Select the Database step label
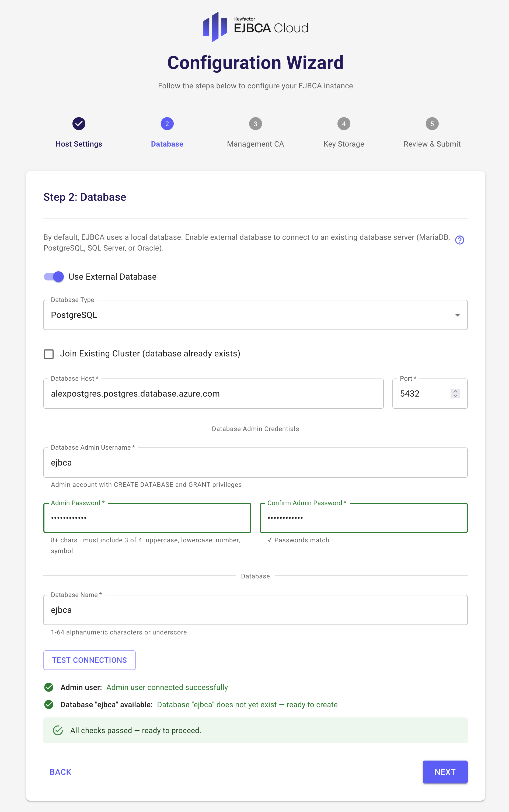This screenshot has height=812, width=509. coord(167,144)
